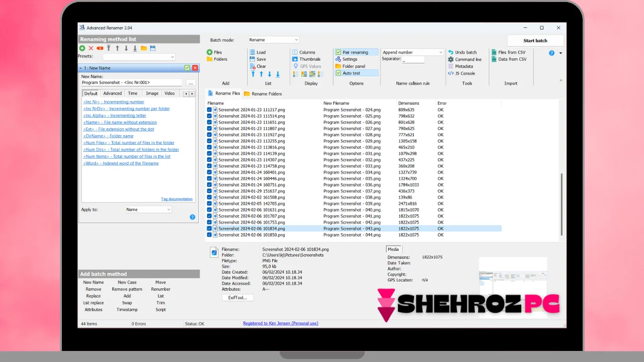Add a new renaming method with green plus

(82, 48)
